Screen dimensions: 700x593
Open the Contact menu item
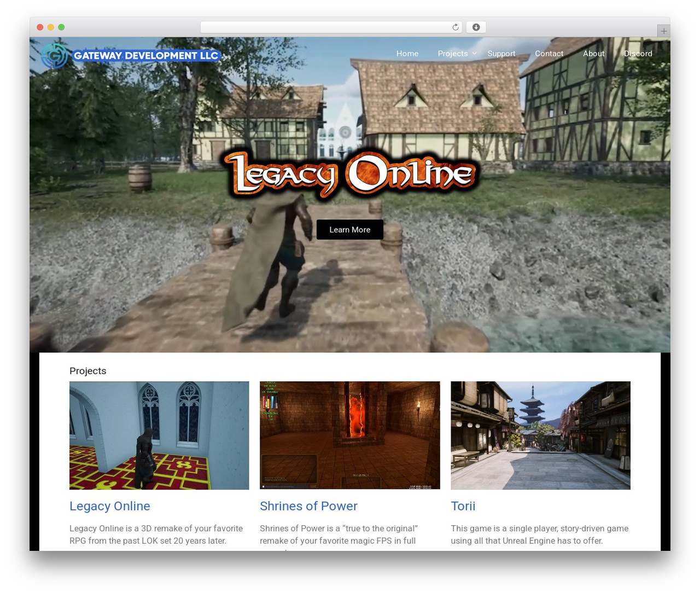(x=549, y=54)
